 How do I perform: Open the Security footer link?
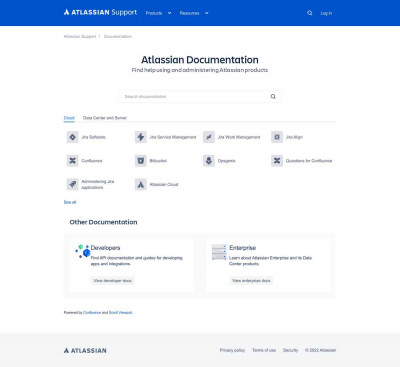pyautogui.click(x=290, y=350)
